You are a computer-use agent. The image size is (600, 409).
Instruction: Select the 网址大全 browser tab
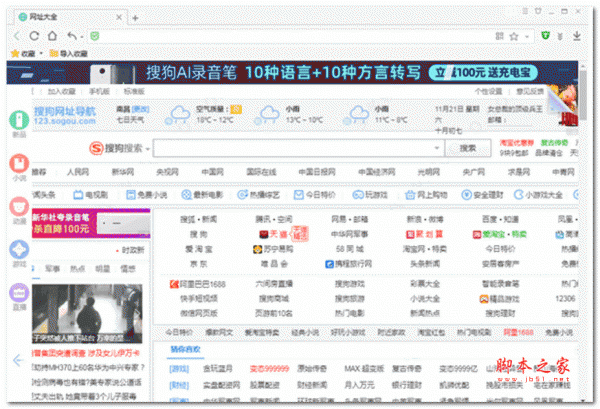coord(69,17)
